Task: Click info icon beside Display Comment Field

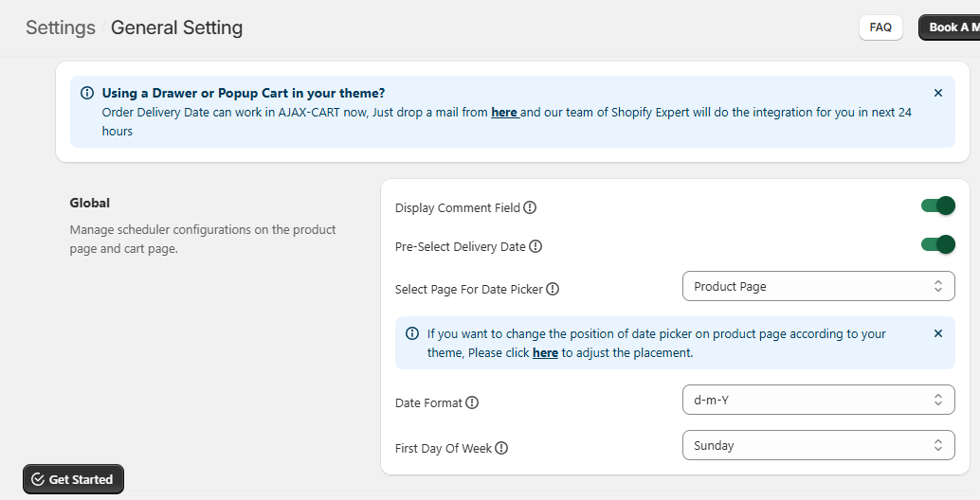Action: (x=530, y=208)
